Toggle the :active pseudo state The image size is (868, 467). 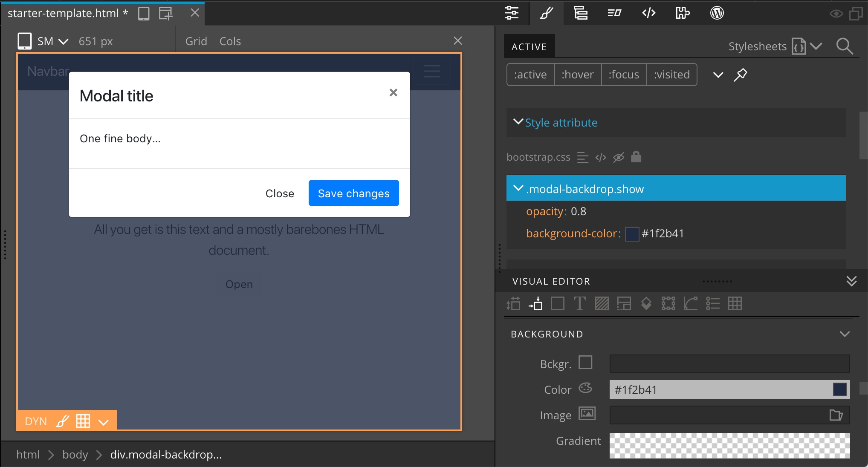pos(530,75)
